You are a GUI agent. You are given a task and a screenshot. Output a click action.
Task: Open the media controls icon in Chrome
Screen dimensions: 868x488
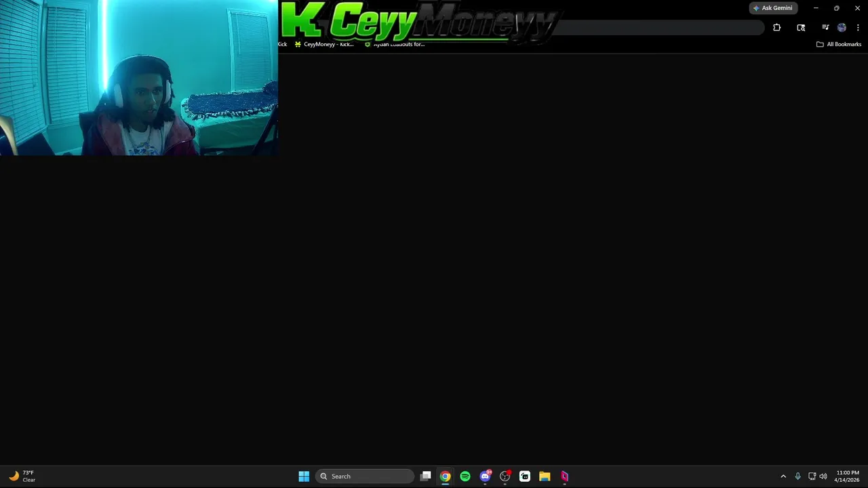825,28
